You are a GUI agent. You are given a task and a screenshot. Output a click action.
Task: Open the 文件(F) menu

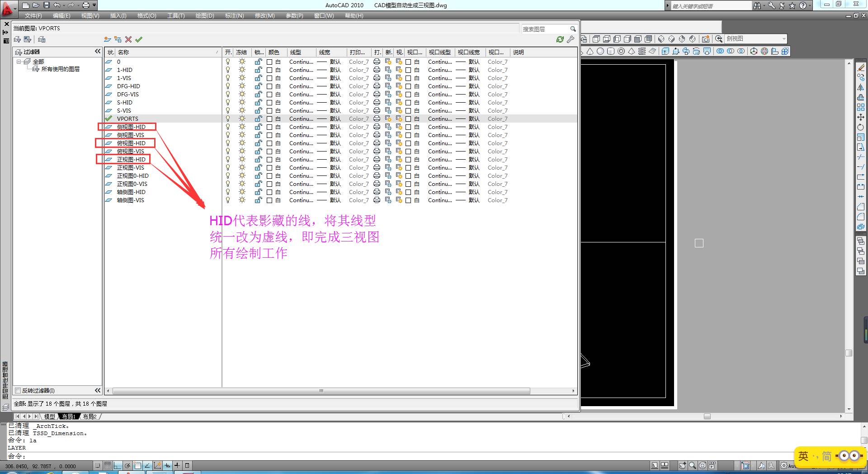(x=33, y=16)
